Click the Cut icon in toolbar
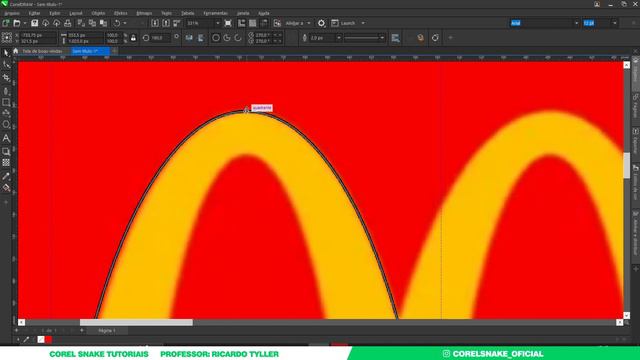Viewport: 640px width, 360px height. point(81,23)
